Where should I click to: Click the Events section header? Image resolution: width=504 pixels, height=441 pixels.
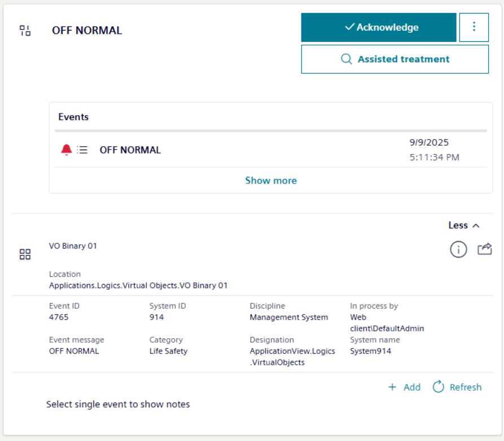pyautogui.click(x=73, y=117)
